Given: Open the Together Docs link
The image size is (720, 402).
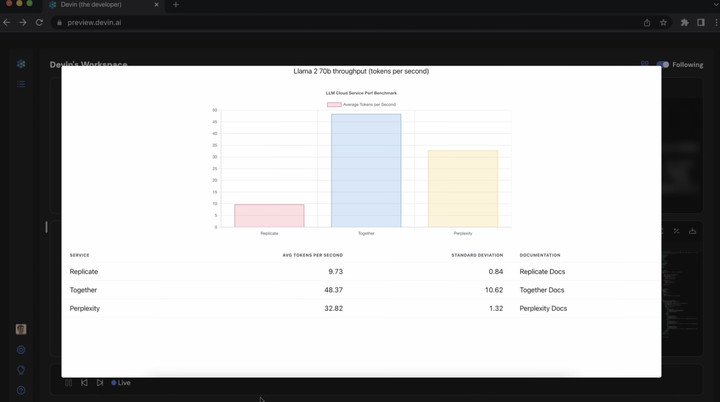Looking at the screenshot, I should click(542, 290).
